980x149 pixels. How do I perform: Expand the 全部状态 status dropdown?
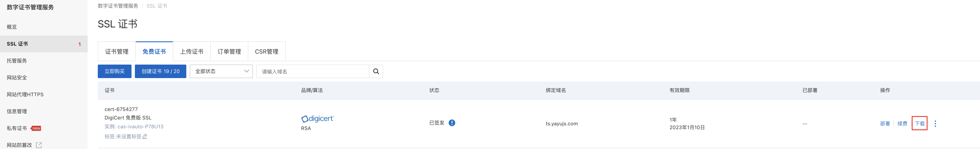pos(221,71)
